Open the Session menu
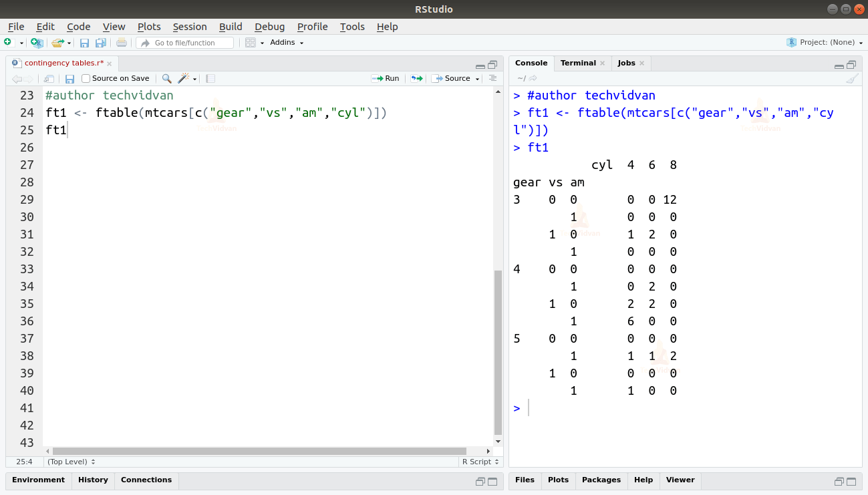The image size is (868, 495). point(190,27)
